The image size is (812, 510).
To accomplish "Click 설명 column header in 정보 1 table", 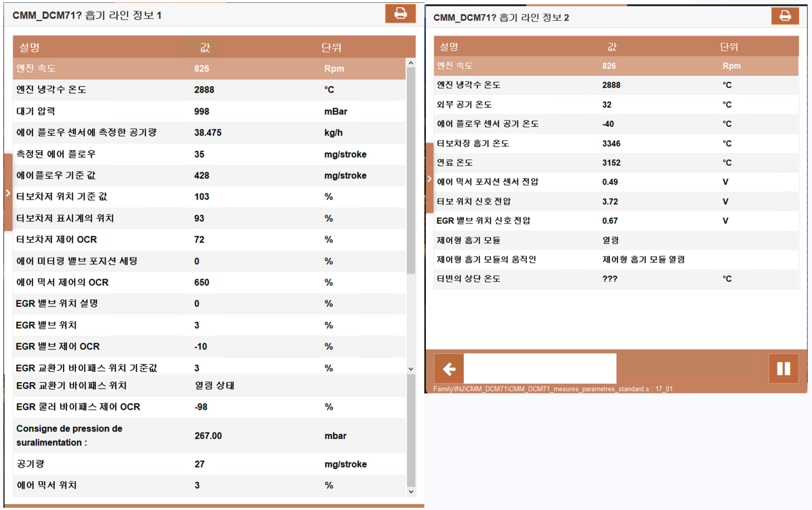I will [29, 47].
